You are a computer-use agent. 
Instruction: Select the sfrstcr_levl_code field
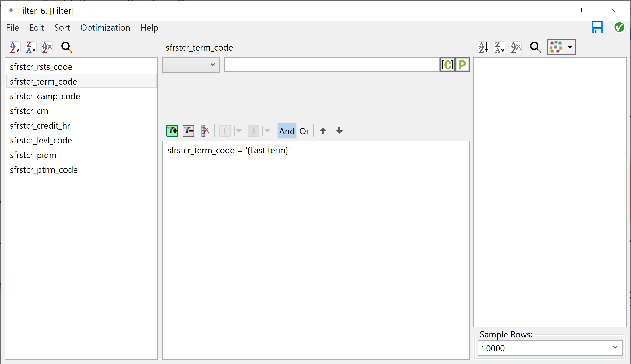(81, 140)
